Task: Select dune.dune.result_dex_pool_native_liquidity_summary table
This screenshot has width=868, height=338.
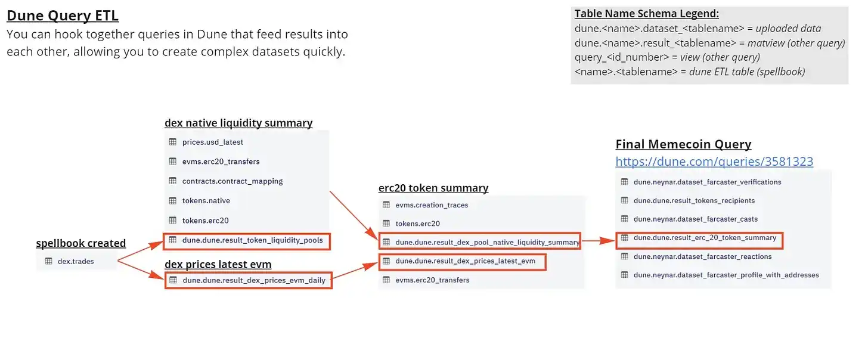Action: (x=487, y=242)
